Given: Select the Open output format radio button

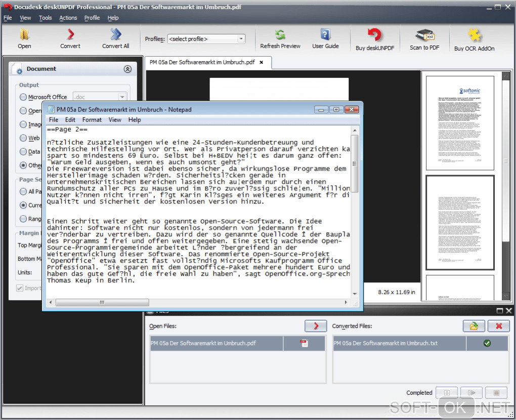Looking at the screenshot, I should click(23, 111).
